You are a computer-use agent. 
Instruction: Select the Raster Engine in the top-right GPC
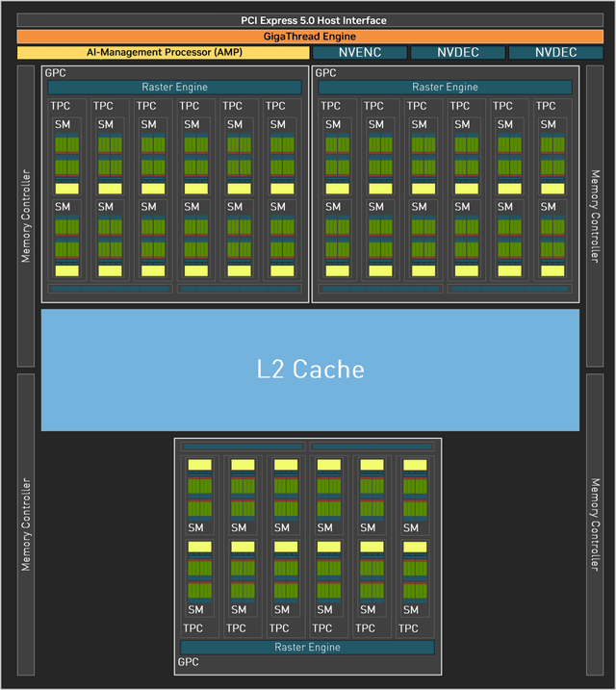pyautogui.click(x=446, y=88)
